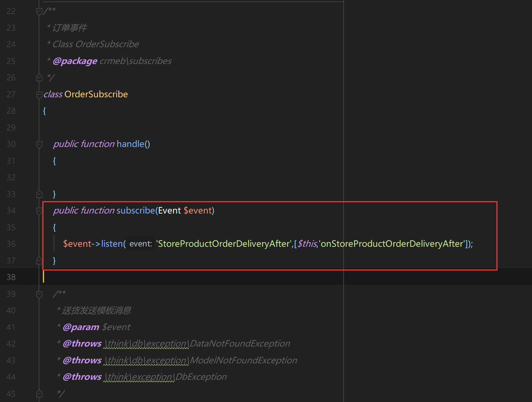The width and height of the screenshot is (532, 402).
Task: Click the Event type hint on line 34
Action: click(x=169, y=210)
